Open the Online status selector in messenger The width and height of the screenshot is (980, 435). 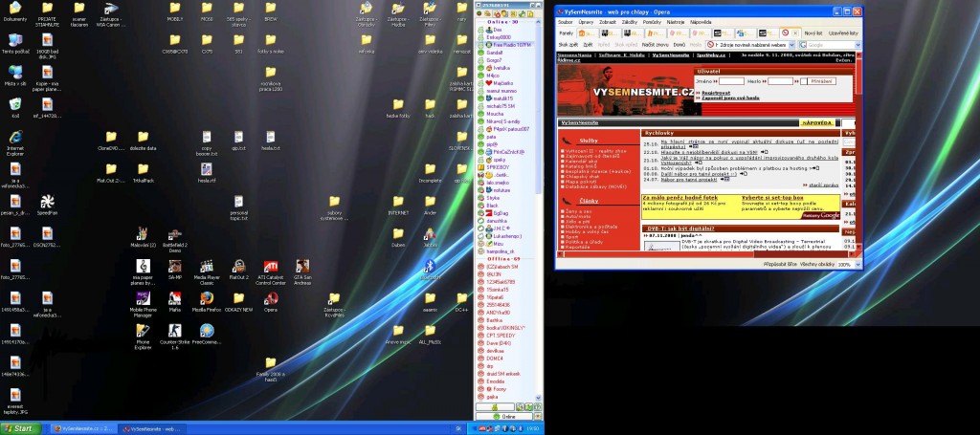click(x=503, y=416)
